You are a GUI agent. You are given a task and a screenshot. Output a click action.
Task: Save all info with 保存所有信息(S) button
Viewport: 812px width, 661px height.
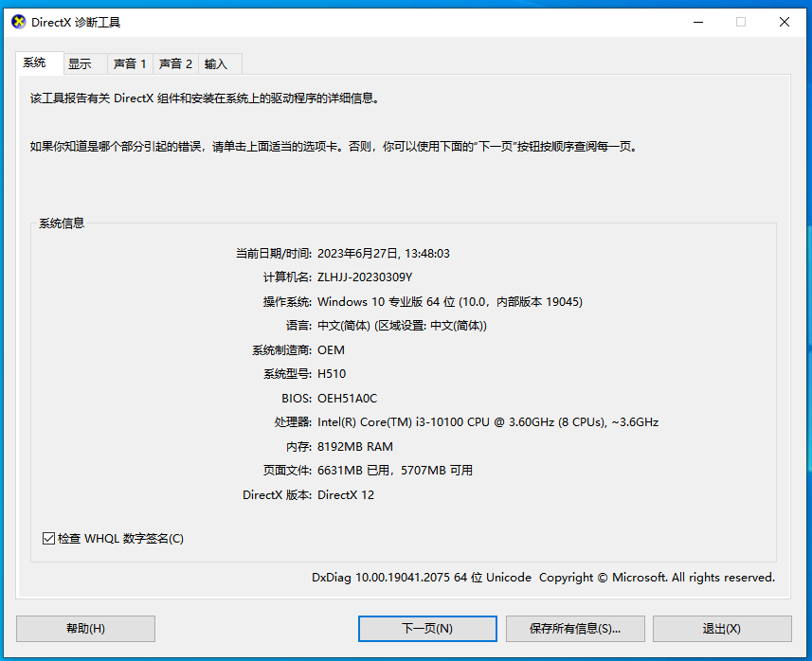tap(575, 628)
